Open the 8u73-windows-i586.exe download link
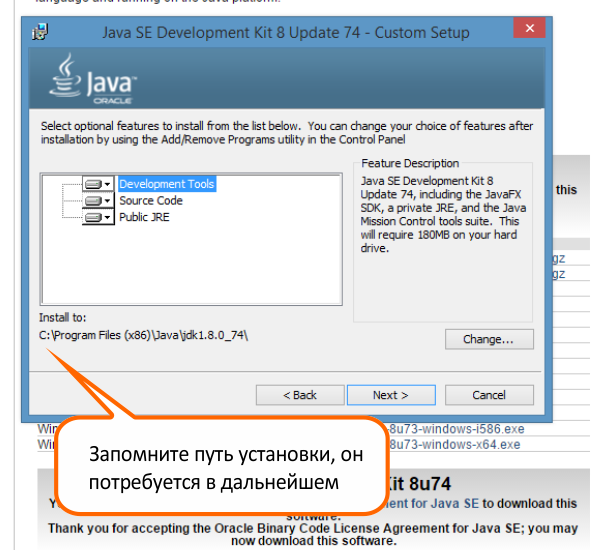Viewport: 604px width, 550px height. (457, 429)
